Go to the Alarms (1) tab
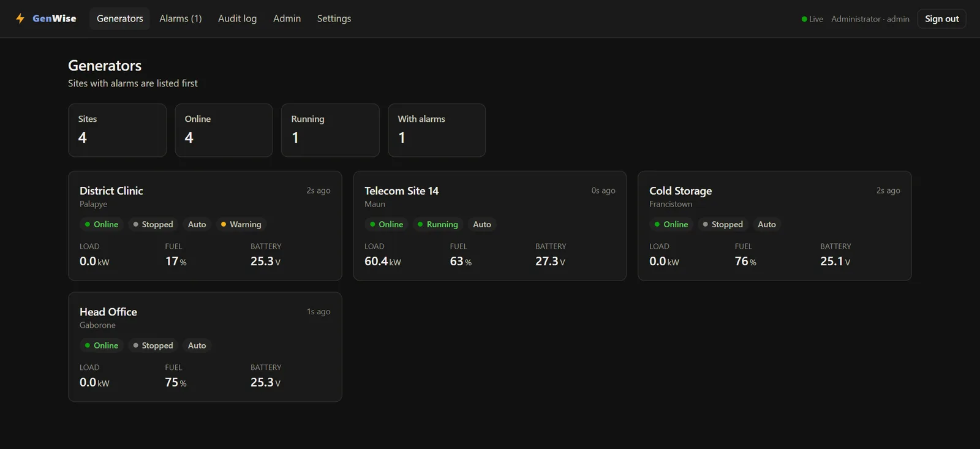Image resolution: width=980 pixels, height=449 pixels. click(181, 18)
